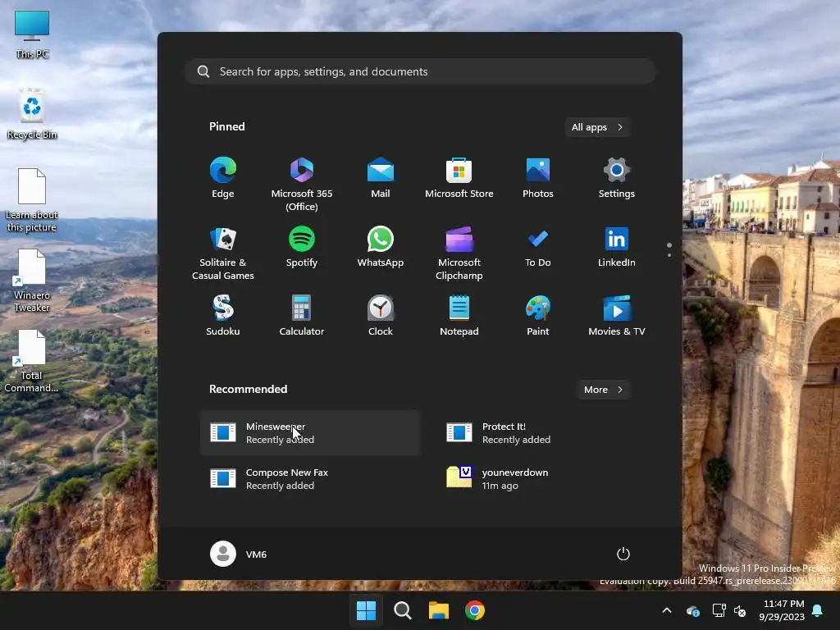This screenshot has width=840, height=630.
Task: Open WhatsApp pinned app
Action: click(381, 246)
